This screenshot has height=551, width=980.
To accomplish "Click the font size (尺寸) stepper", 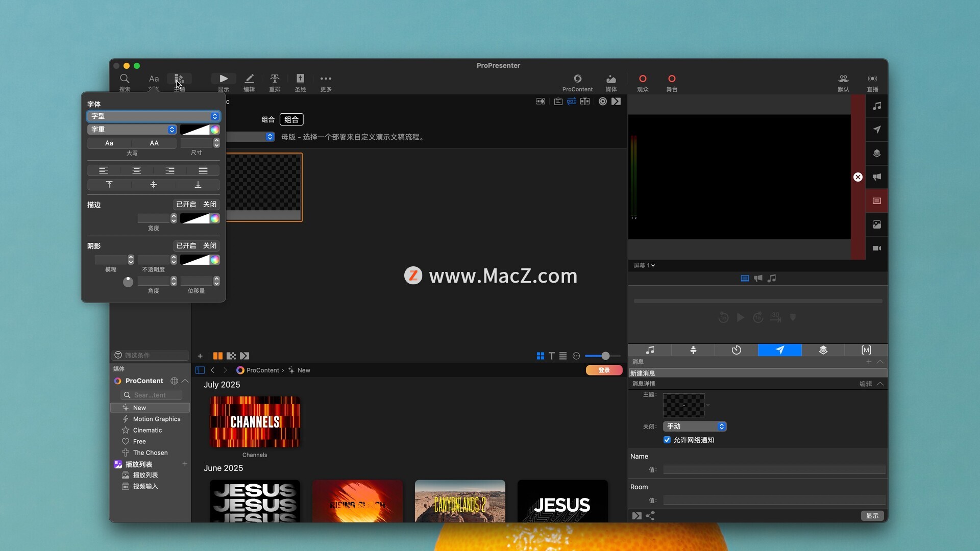I will (216, 143).
